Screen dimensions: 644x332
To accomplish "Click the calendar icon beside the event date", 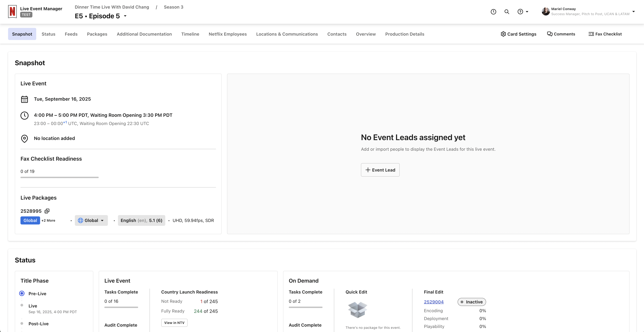I will (24, 99).
